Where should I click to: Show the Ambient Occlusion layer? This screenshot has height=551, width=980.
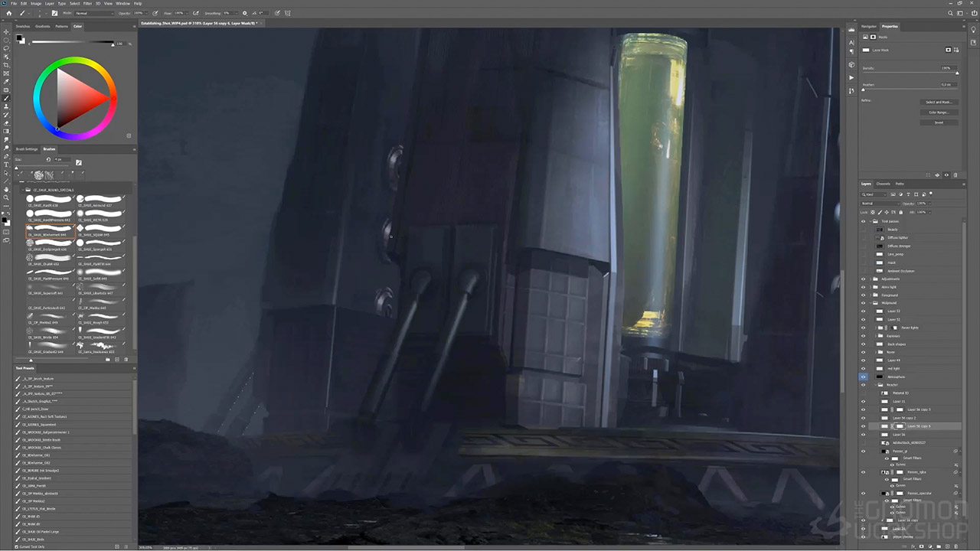tap(863, 271)
